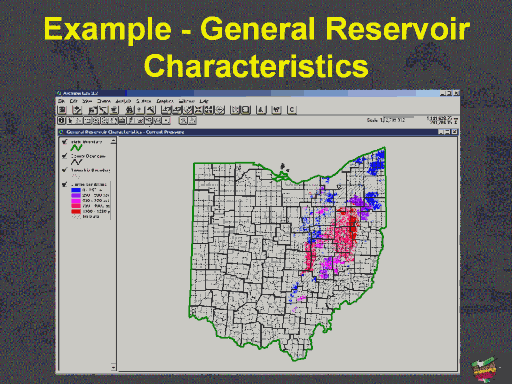Screen dimensions: 512x384
Task: Select the Identify tool in second toolbar row
Action: tap(61, 121)
